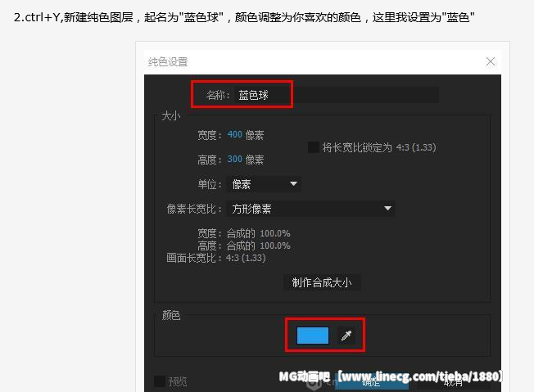Open the 像素长宽比 方形像素 dropdown

point(310,209)
